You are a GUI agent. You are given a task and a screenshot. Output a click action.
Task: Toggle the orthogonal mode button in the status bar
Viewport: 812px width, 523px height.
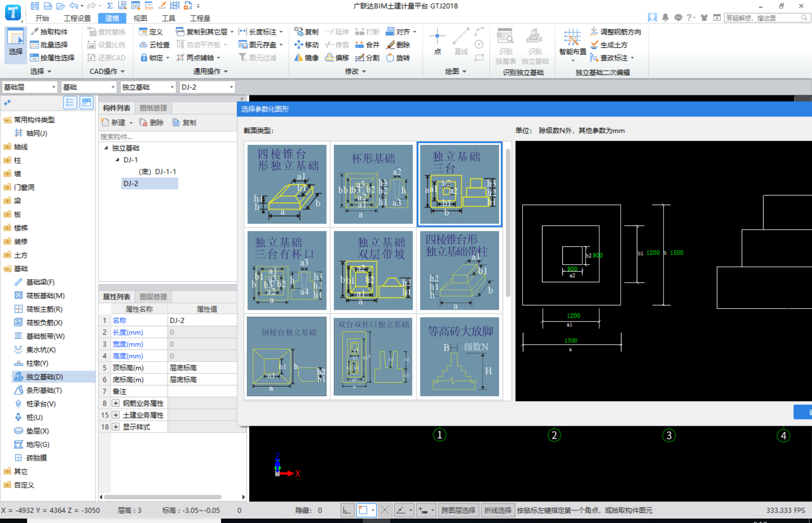point(347,510)
